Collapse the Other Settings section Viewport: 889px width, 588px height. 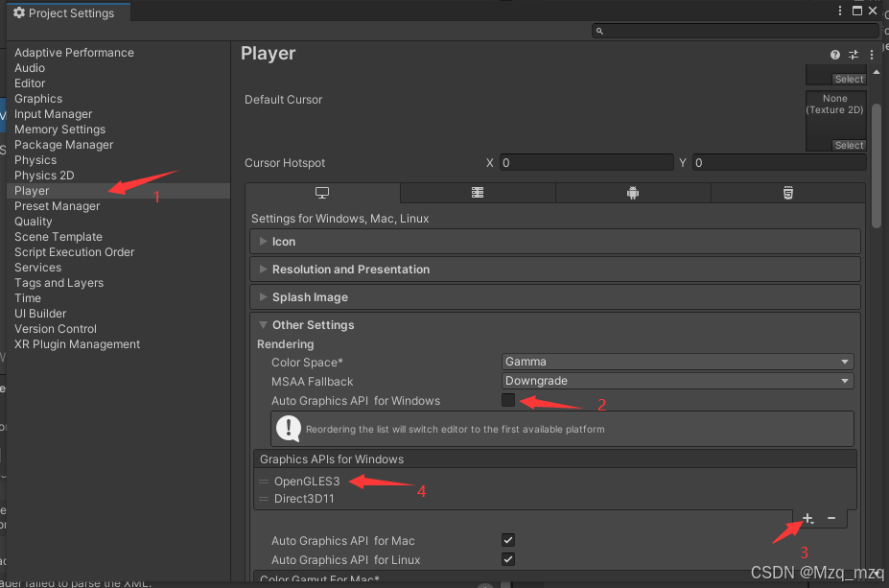(x=555, y=325)
